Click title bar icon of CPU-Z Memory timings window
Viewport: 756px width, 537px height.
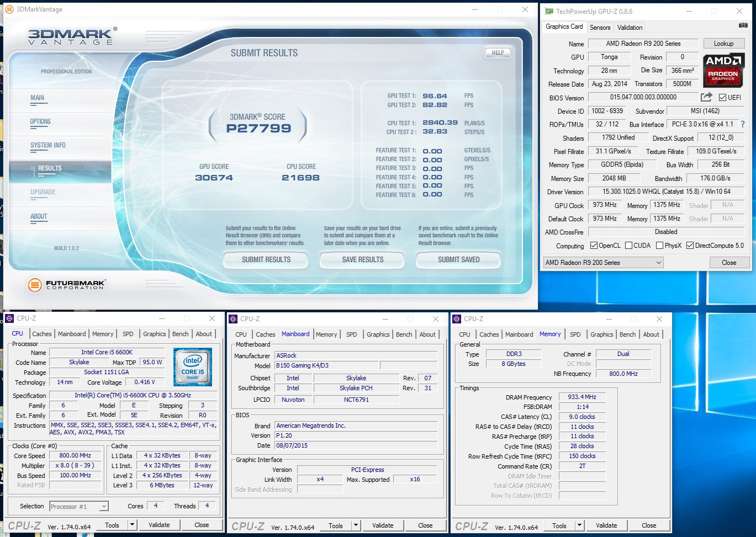457,319
